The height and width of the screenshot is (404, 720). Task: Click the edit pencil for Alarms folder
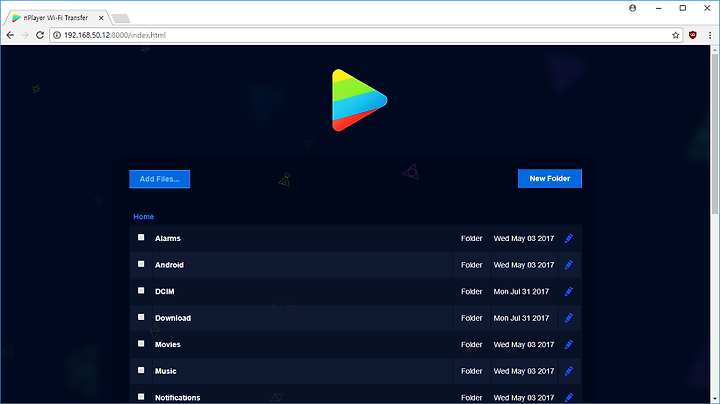(569, 238)
